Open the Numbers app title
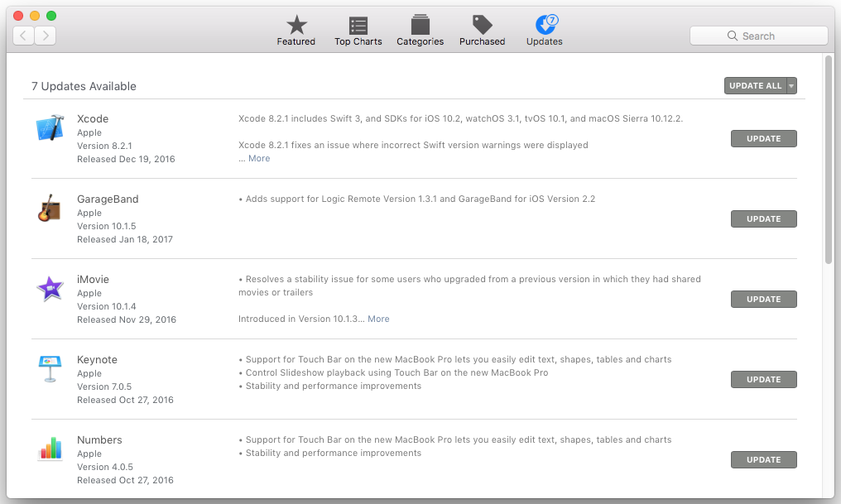Screen dimensions: 841x504 (99, 439)
